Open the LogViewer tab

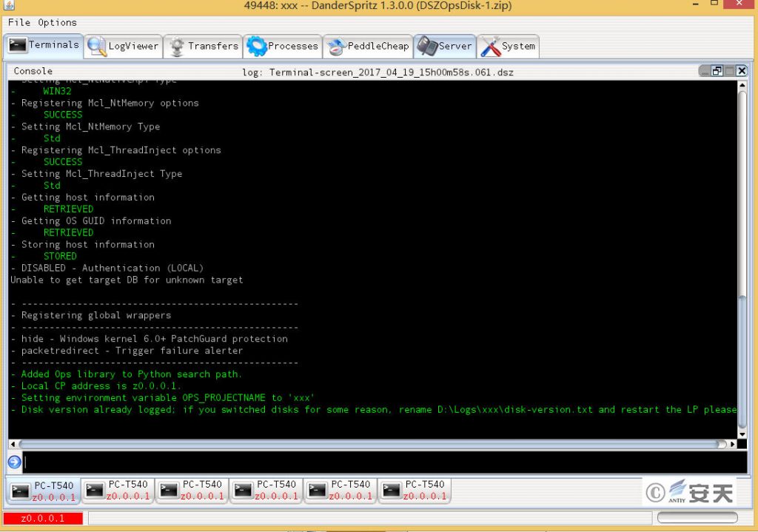[x=124, y=46]
